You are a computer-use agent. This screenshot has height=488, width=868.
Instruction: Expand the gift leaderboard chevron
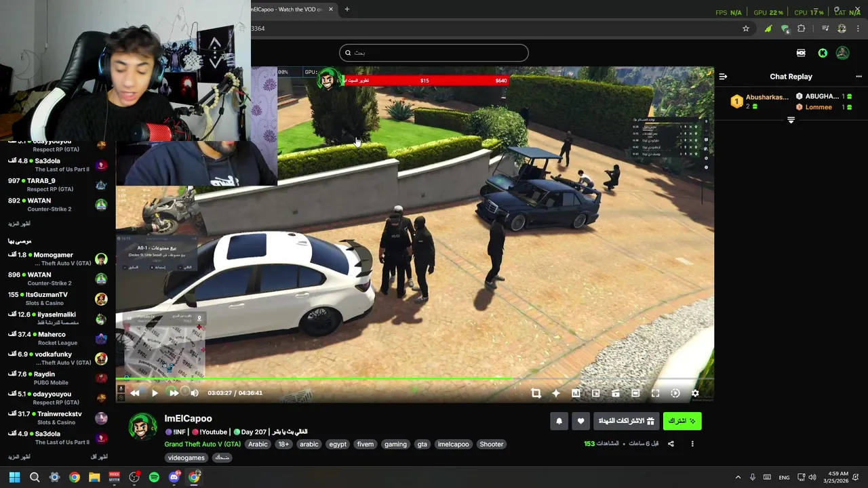click(791, 120)
